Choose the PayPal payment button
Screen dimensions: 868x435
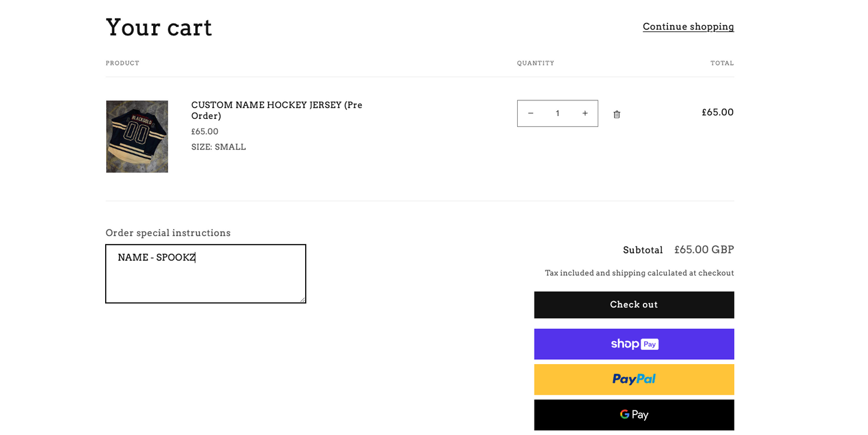pyautogui.click(x=634, y=379)
